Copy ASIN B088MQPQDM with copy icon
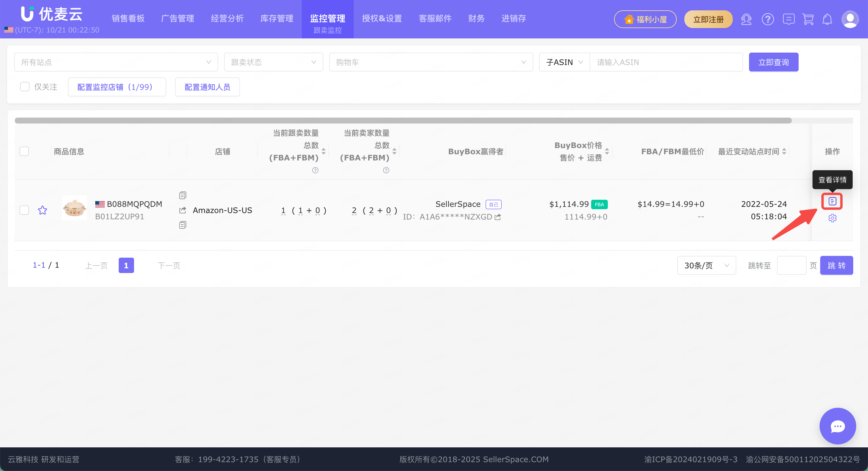 pyautogui.click(x=183, y=196)
